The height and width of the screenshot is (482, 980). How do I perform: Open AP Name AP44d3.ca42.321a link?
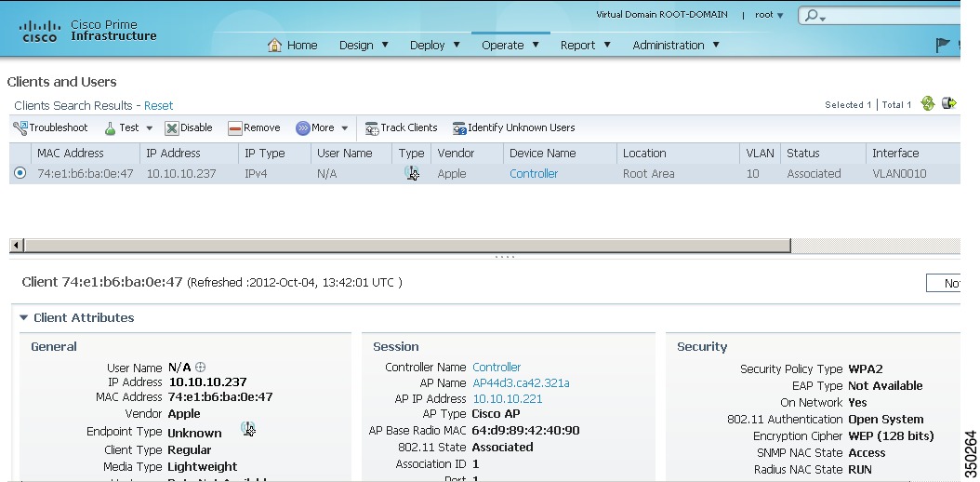tap(521, 382)
